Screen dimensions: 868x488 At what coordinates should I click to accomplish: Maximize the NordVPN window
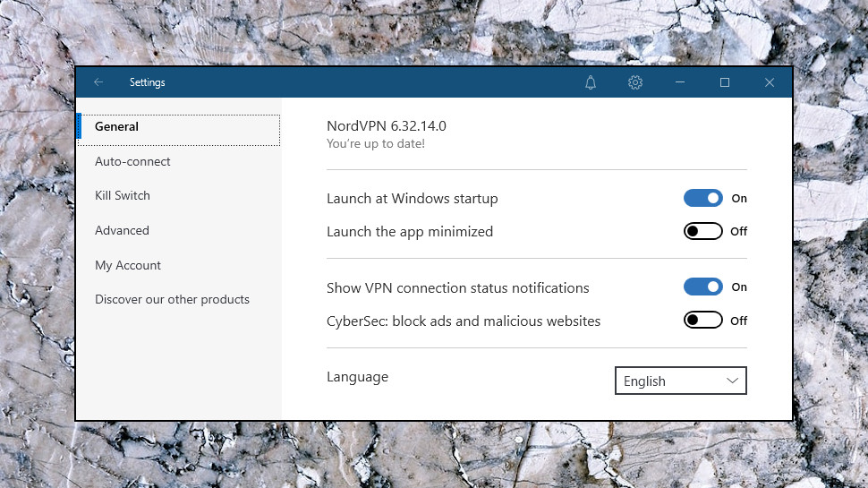[x=725, y=82]
